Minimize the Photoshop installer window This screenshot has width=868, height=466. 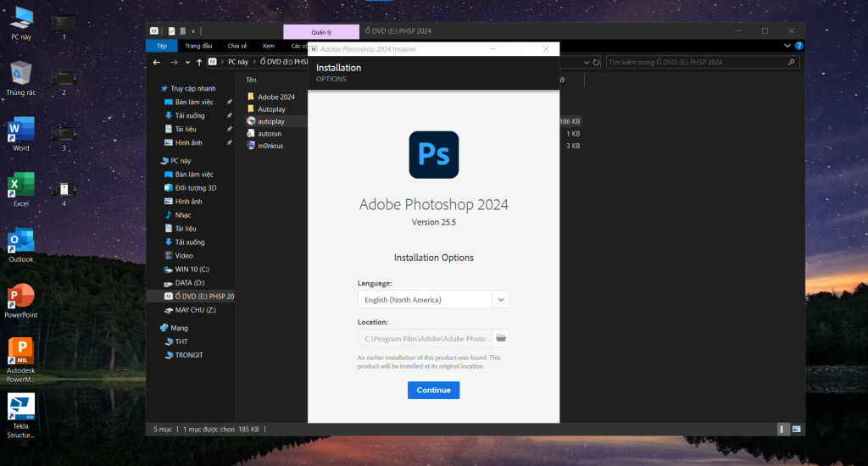tap(492, 48)
